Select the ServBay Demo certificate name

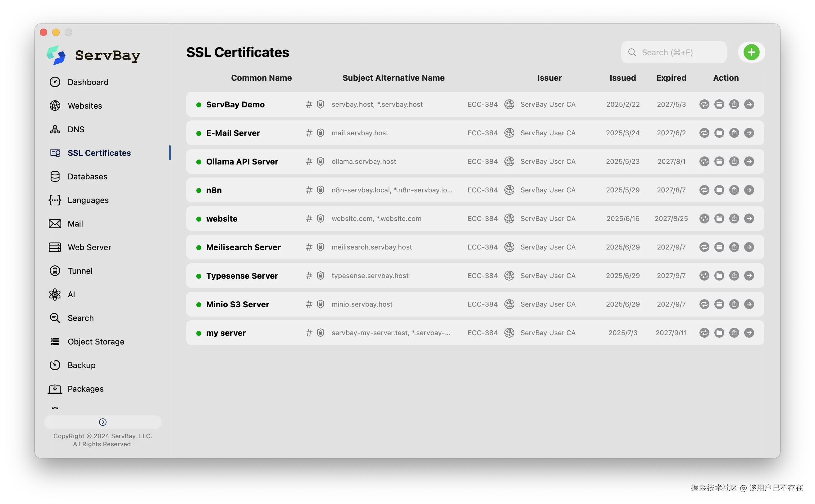tap(235, 105)
